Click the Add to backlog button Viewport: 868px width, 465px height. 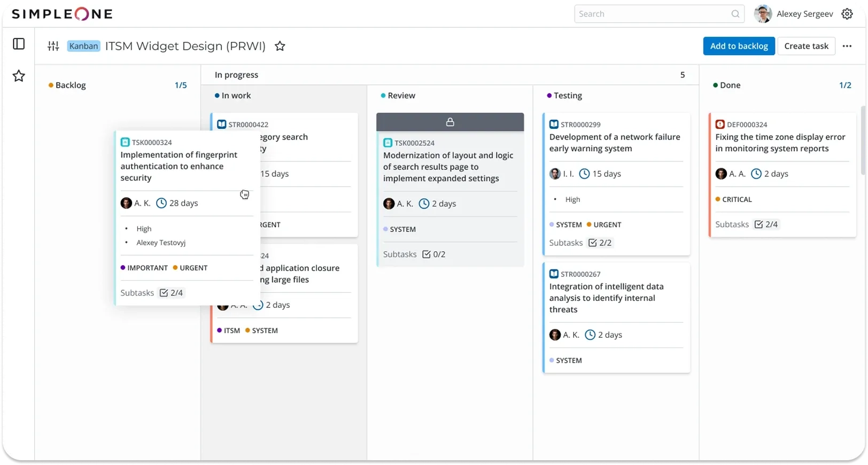pyautogui.click(x=739, y=46)
